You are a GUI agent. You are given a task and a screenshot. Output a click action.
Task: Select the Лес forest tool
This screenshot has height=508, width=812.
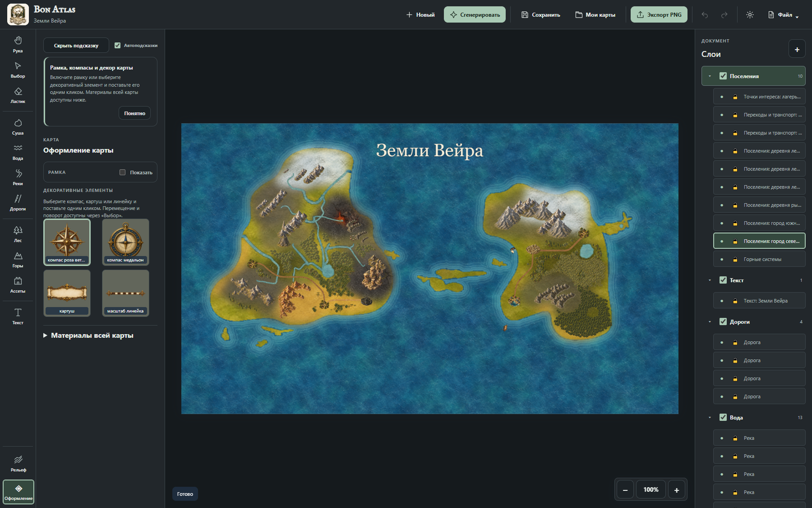pyautogui.click(x=18, y=234)
